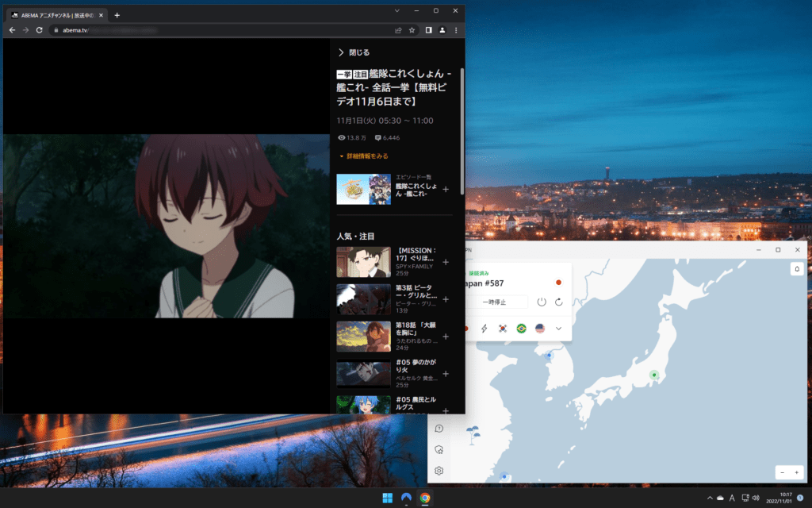
Task: Select the ABEMA アニメチャンネル tab
Action: click(57, 15)
